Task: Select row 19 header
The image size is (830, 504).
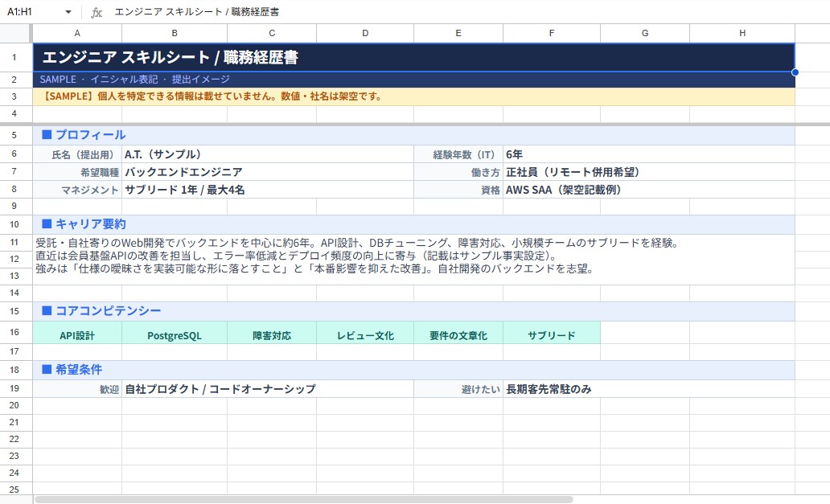Action: click(14, 388)
